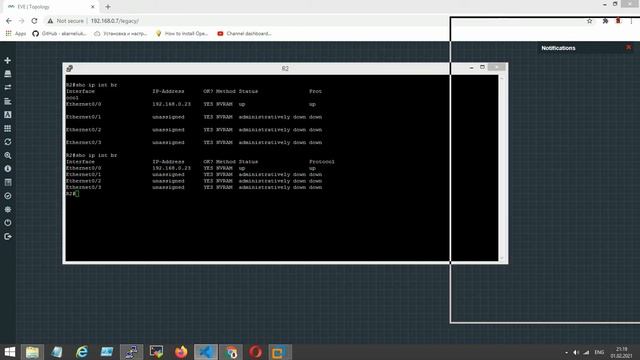
Task: Click the first 192.168.0.23 address in terminal
Action: (x=171, y=104)
